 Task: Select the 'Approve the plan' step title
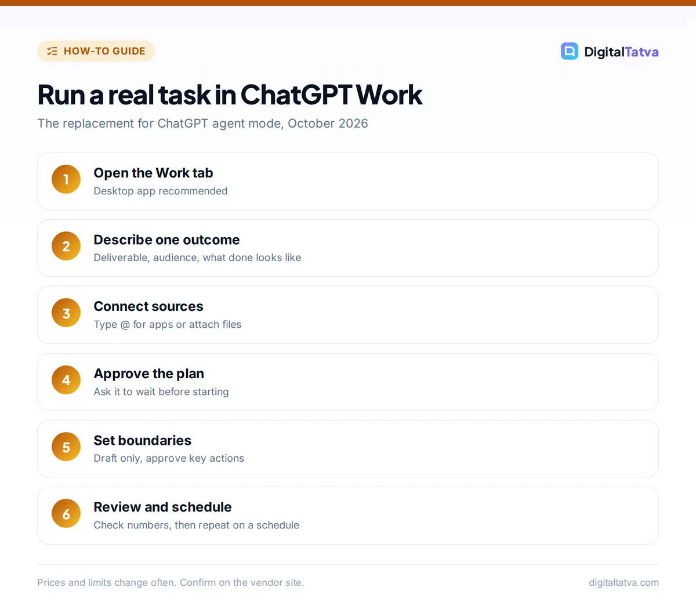[148, 374]
